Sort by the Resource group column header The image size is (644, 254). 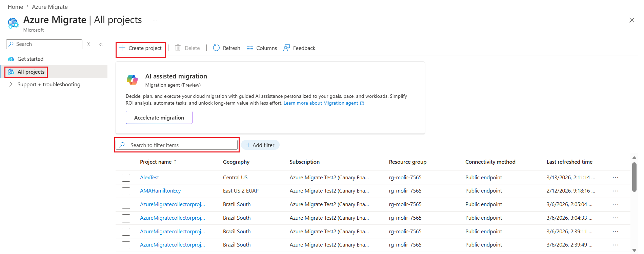408,162
